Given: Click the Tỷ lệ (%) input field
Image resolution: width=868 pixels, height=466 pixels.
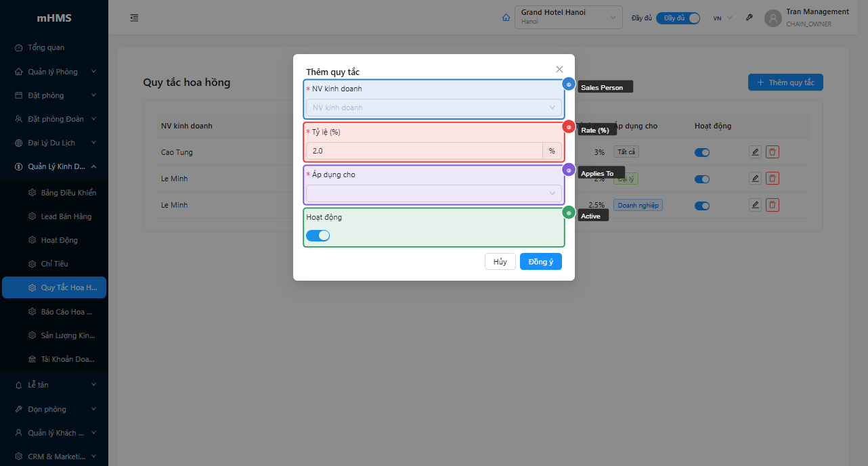Looking at the screenshot, I should pyautogui.click(x=424, y=151).
